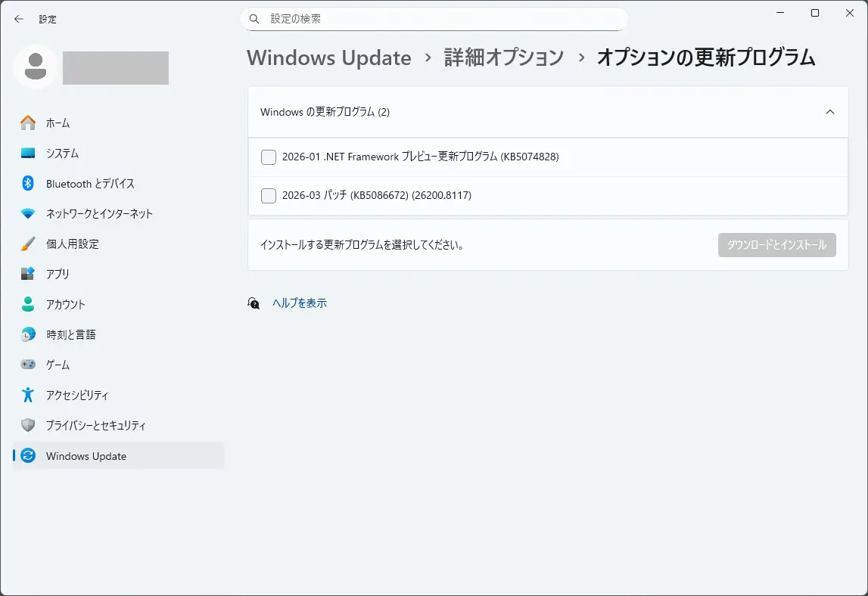This screenshot has height=596, width=868.
Task: Open Bluetooth とデバイス via its icon
Action: click(28, 183)
